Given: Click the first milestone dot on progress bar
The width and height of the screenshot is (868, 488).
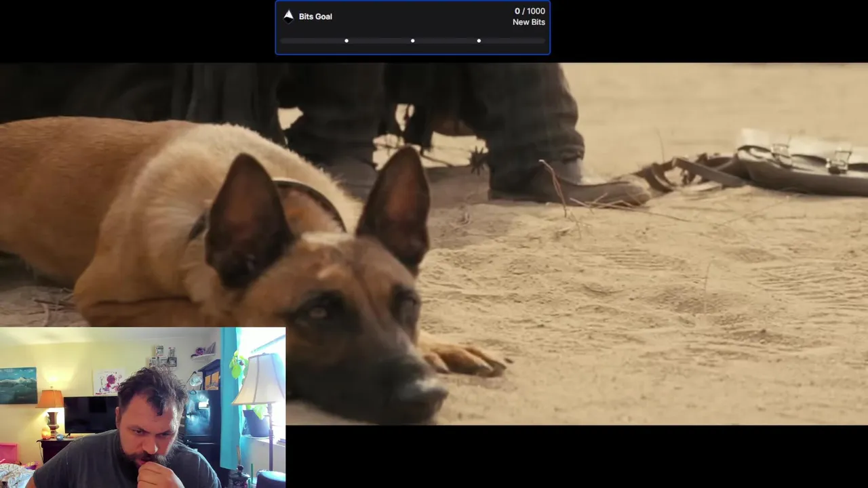Looking at the screenshot, I should point(347,41).
